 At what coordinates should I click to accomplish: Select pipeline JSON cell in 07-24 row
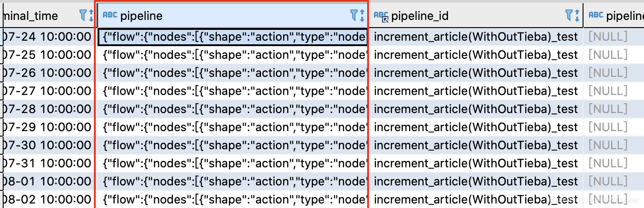(233, 37)
